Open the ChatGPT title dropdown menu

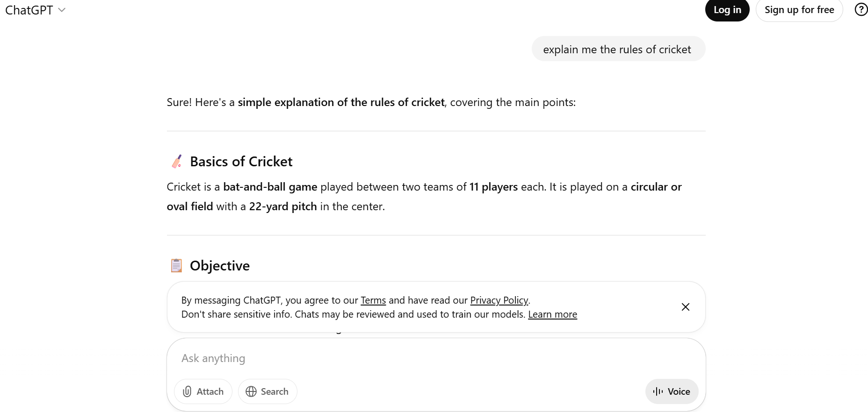click(35, 10)
